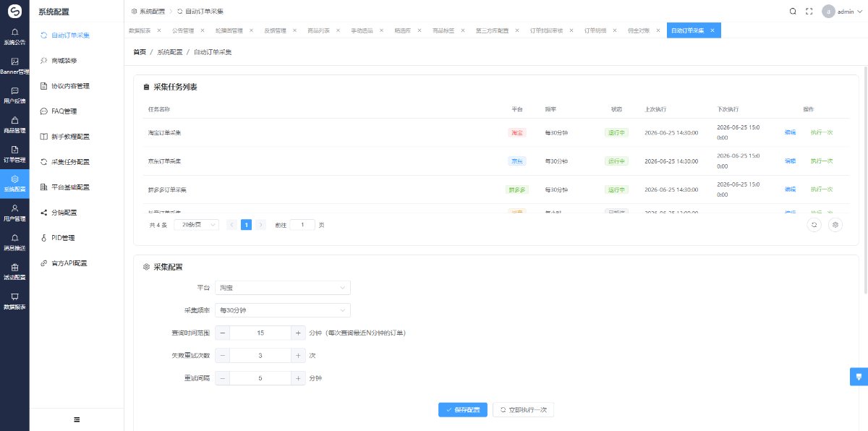This screenshot has width=868, height=431.
Task: Open 新手教程配置 submenu item
Action: [x=77, y=136]
